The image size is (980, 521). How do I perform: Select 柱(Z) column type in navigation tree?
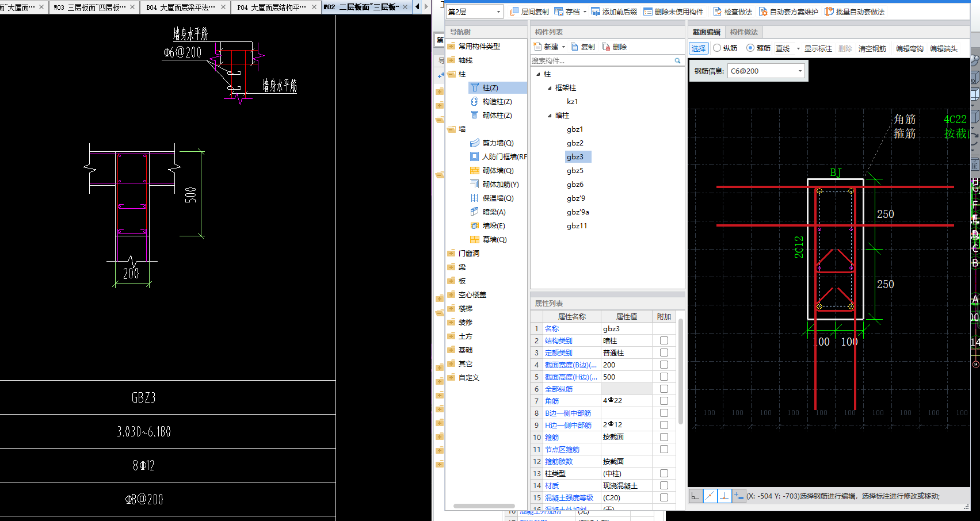(490, 87)
